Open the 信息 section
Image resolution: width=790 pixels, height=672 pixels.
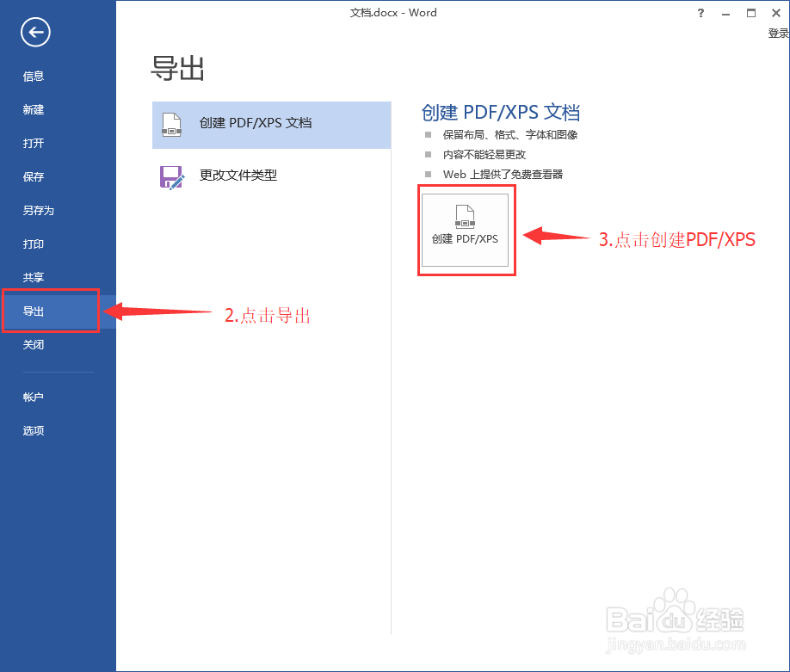click(33, 76)
